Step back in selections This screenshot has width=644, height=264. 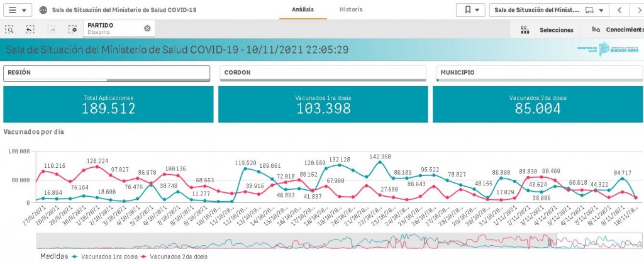point(30,29)
